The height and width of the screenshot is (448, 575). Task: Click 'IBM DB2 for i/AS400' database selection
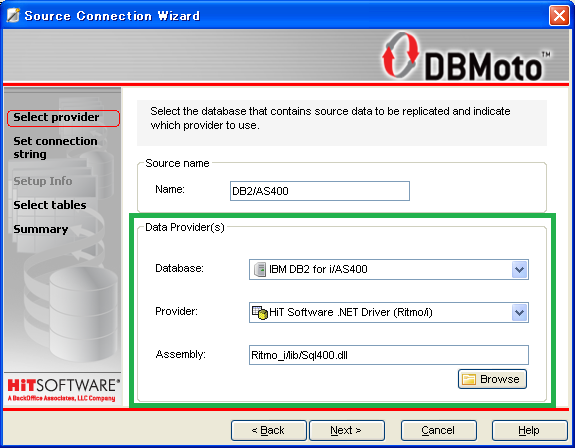tap(318, 269)
